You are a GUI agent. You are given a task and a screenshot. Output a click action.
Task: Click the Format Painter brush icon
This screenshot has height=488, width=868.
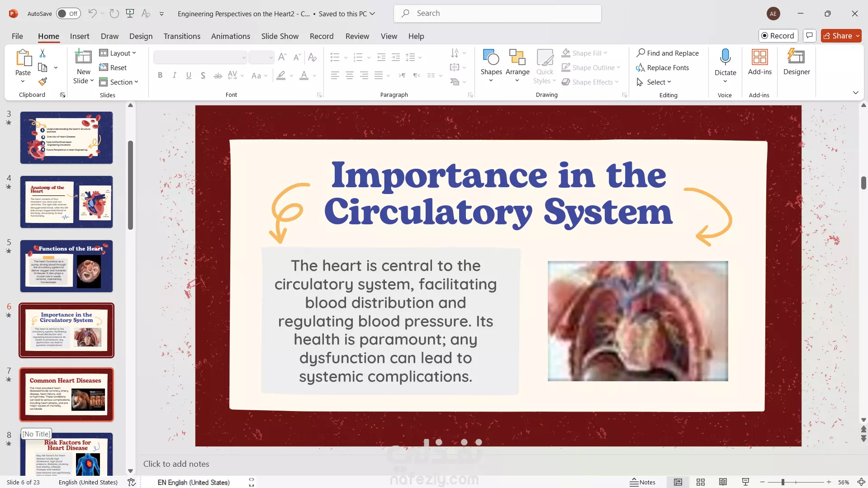point(43,82)
